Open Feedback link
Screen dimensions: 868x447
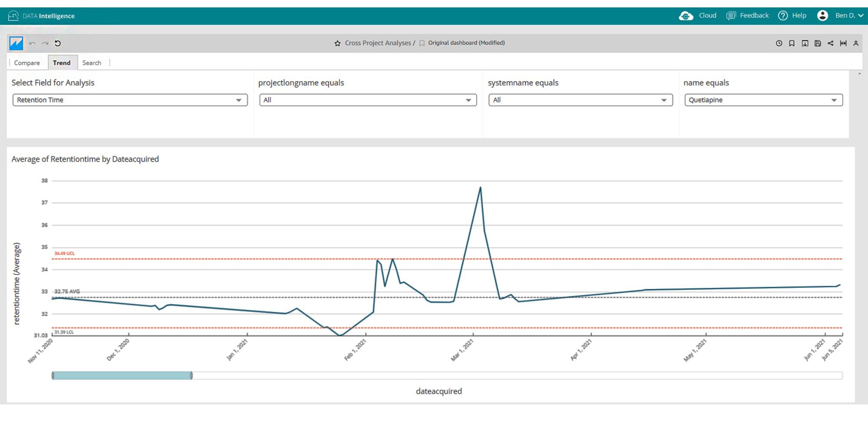click(x=754, y=16)
